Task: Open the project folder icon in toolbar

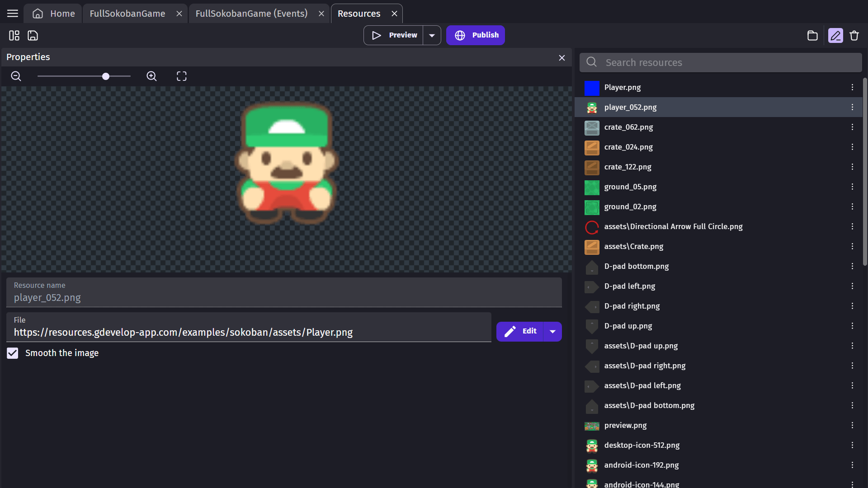Action: pyautogui.click(x=812, y=35)
